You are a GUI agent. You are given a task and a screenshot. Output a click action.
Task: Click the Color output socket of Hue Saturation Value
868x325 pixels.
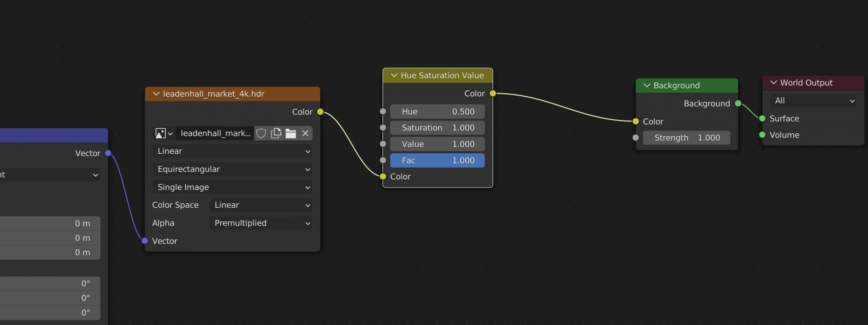(493, 93)
